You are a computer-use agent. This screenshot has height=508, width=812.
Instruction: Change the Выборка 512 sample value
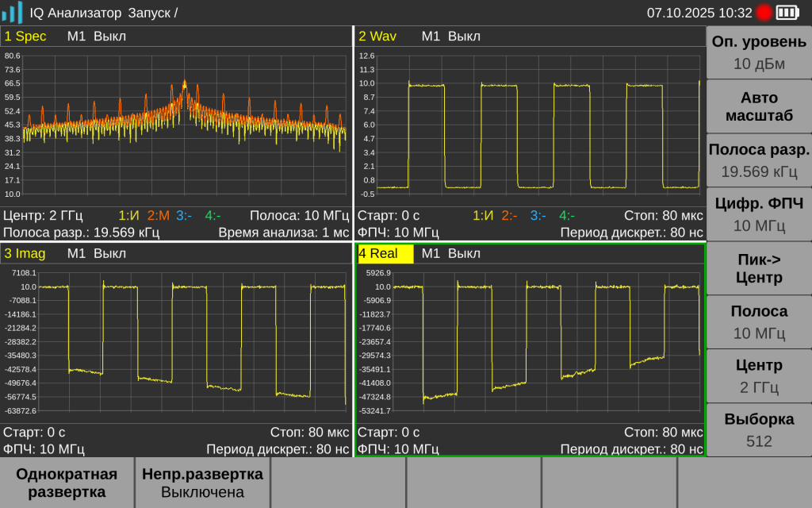[759, 430]
